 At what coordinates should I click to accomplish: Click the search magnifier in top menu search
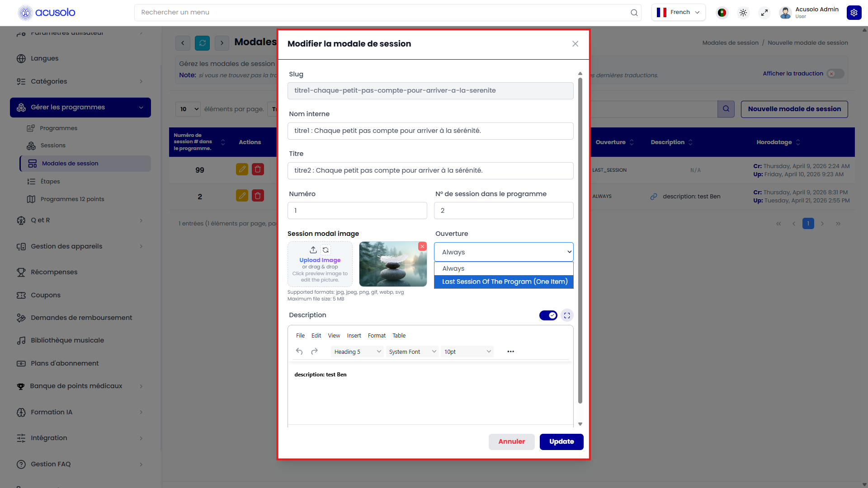click(x=634, y=13)
